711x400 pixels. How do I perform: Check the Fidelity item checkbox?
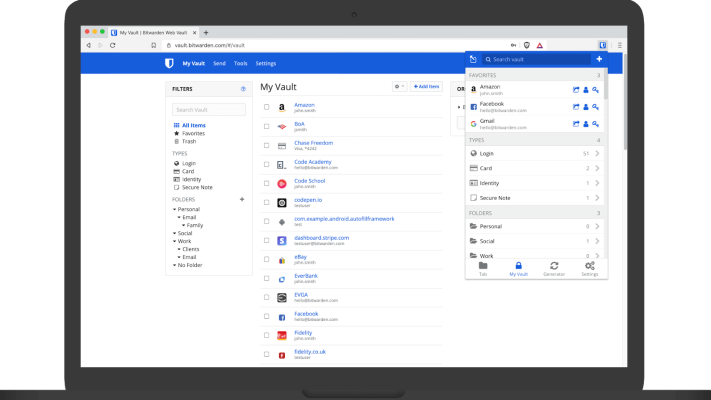267,335
